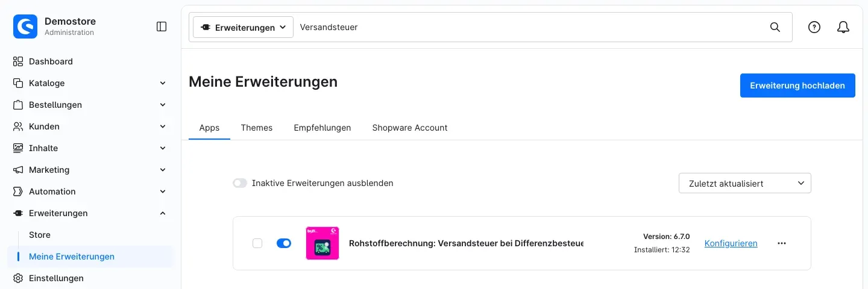Expand the Bestellungen menu chevron
The width and height of the screenshot is (868, 289).
(163, 105)
